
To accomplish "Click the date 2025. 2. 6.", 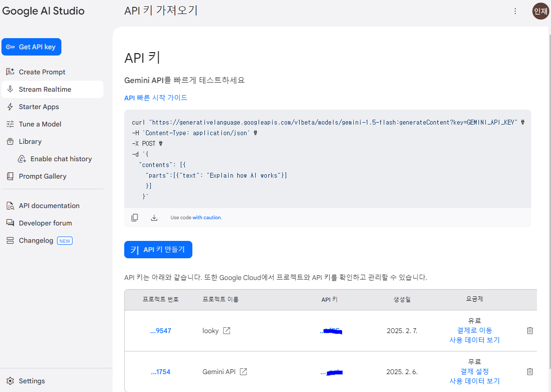I will [402, 372].
